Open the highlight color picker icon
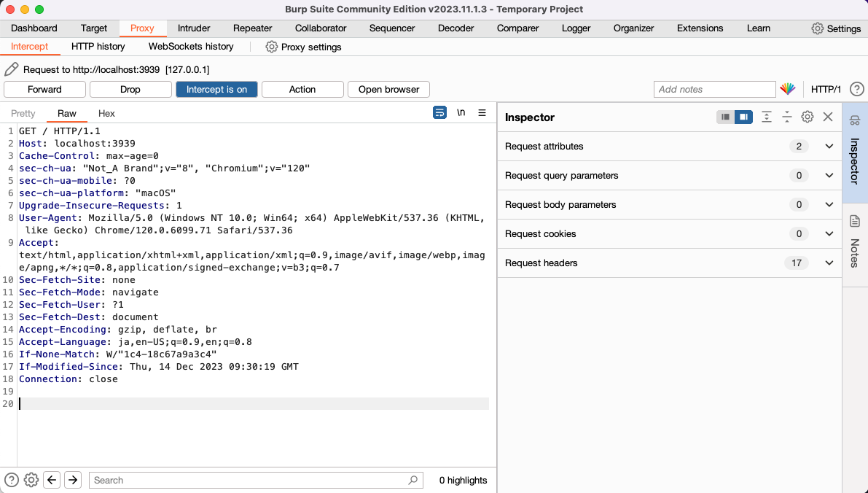The width and height of the screenshot is (868, 493). (788, 89)
